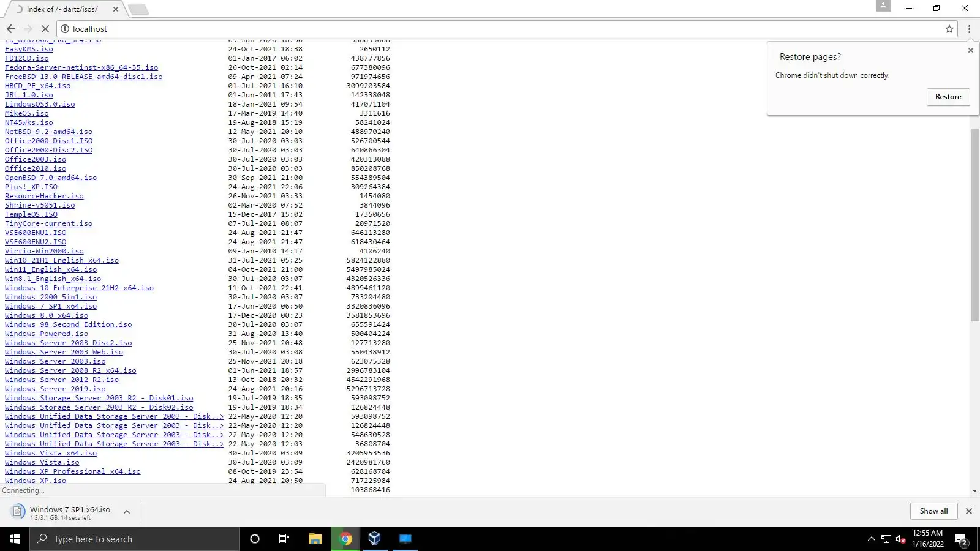
Task: Click the Office2010.iso link
Action: click(x=36, y=168)
